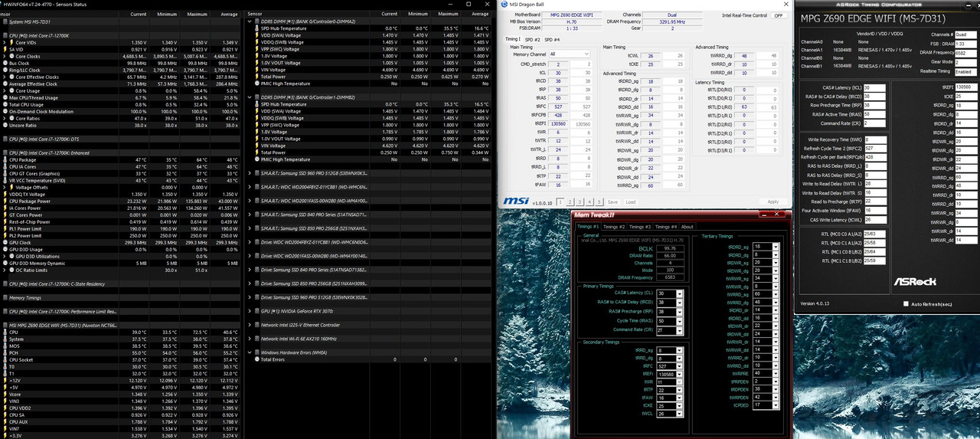
Task: Click the icon beside PMIC High Temperature of DIMM #3
Action: point(256,159)
